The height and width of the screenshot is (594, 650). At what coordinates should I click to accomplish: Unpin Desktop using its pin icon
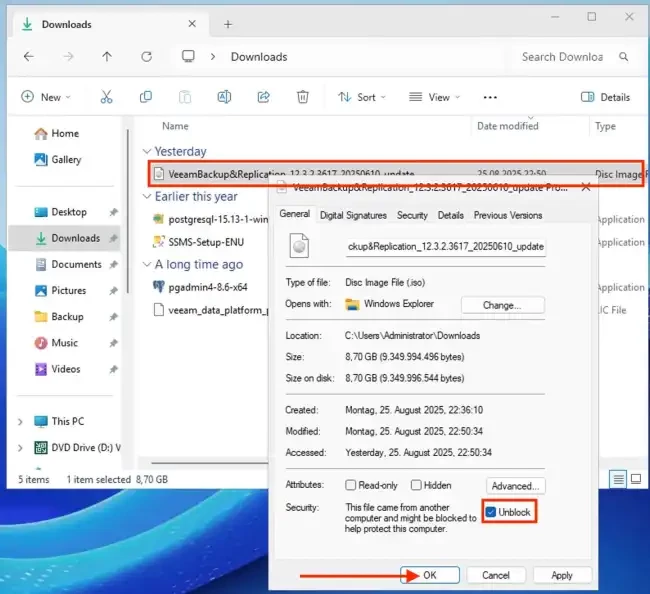[x=113, y=212]
